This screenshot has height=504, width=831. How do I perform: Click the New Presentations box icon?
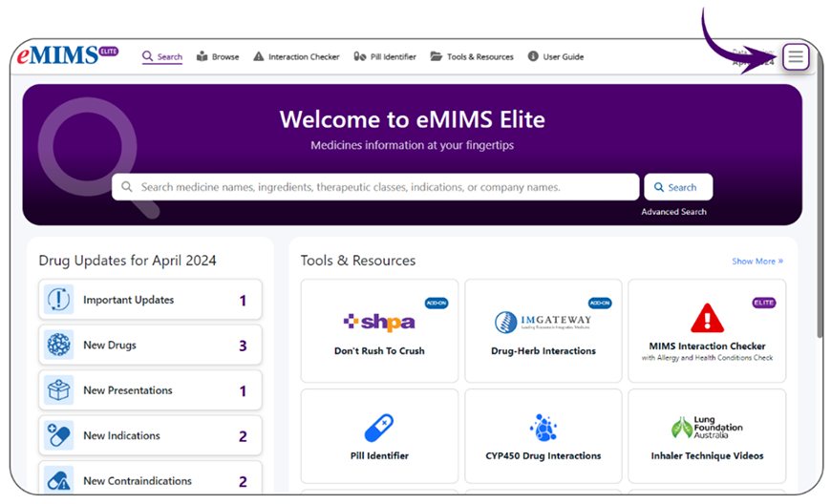pos(59,390)
